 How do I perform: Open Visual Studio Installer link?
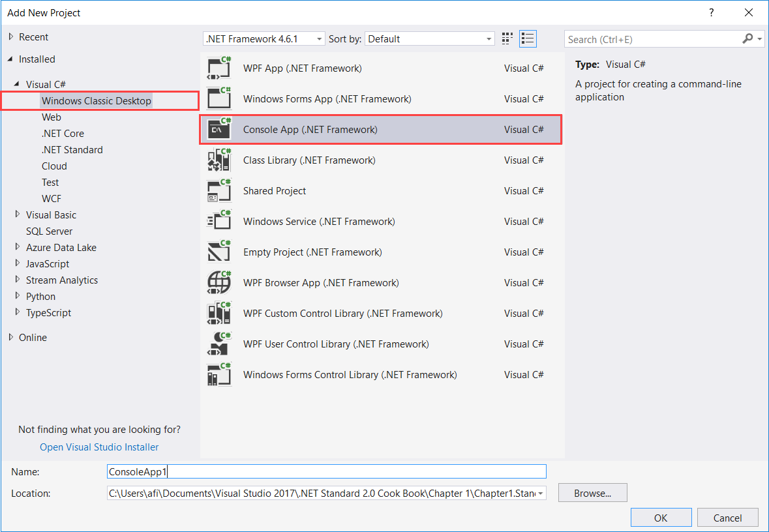[99, 447]
